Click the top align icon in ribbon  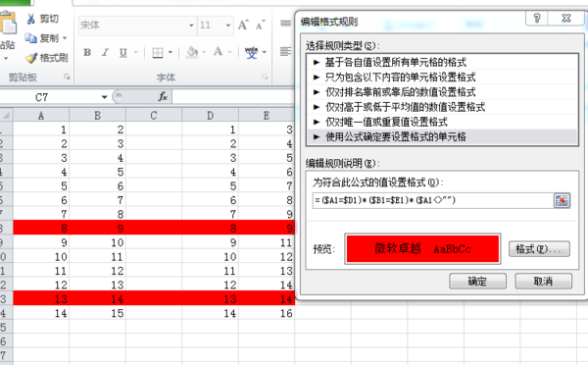coord(285,24)
